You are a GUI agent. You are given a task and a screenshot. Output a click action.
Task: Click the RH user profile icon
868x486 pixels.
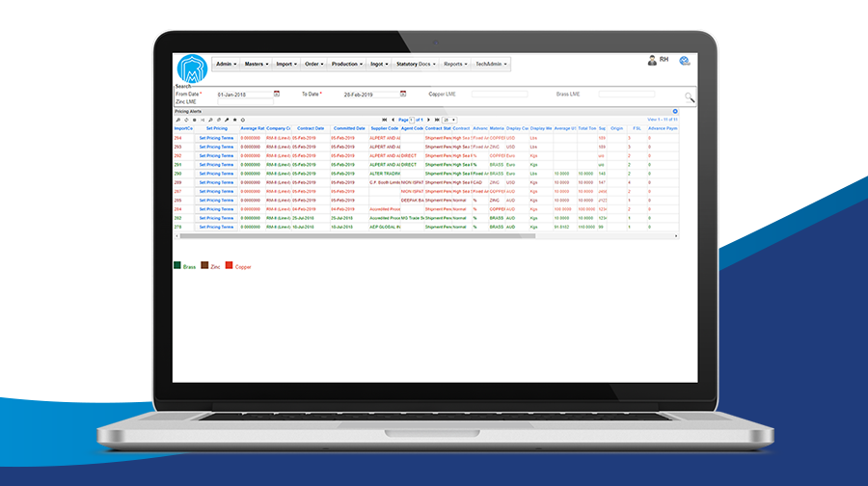click(x=652, y=61)
